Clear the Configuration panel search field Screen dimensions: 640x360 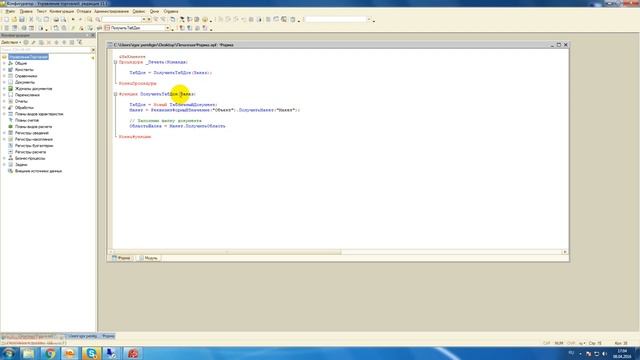[93, 50]
